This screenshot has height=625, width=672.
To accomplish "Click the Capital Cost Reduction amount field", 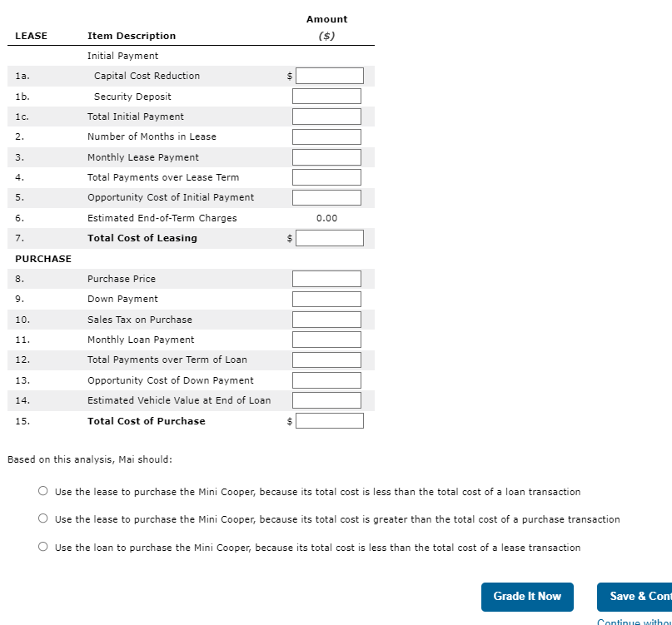I will (330, 76).
